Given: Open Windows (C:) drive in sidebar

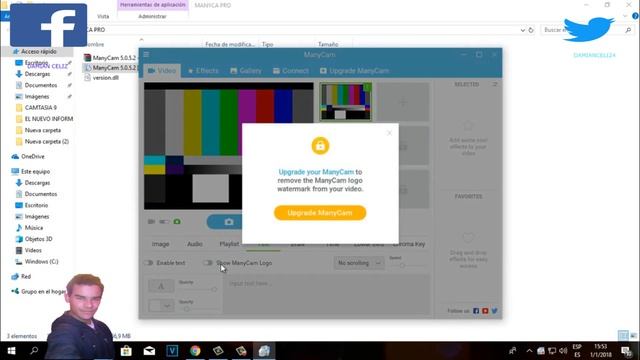Looking at the screenshot, I should point(41,261).
